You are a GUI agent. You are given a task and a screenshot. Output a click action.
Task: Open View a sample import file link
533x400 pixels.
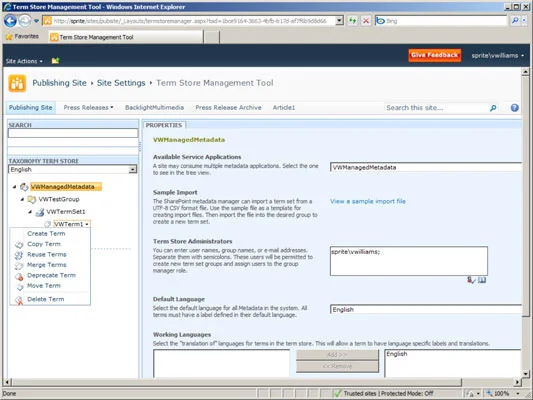367,201
